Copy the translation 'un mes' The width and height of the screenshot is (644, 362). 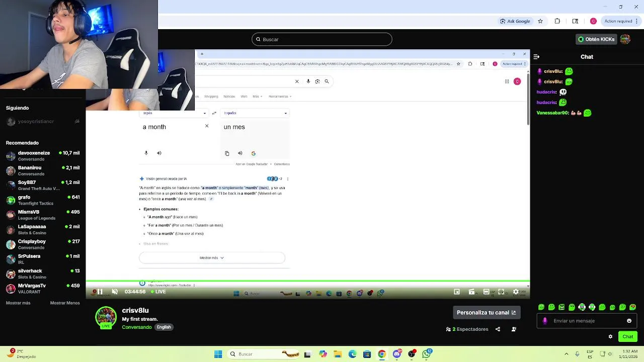point(227,153)
